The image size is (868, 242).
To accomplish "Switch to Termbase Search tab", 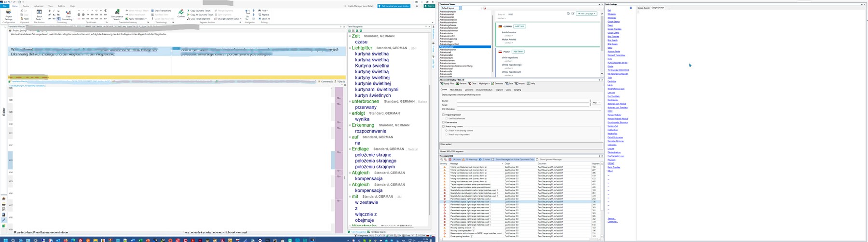I will (377, 232).
